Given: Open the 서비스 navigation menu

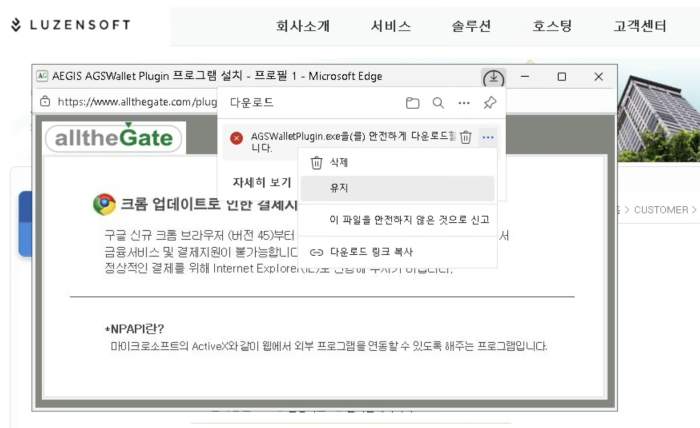Looking at the screenshot, I should click(390, 27).
